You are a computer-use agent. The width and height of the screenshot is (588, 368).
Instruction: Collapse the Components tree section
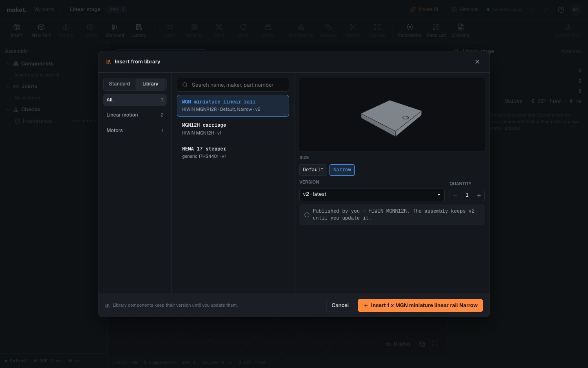8,64
